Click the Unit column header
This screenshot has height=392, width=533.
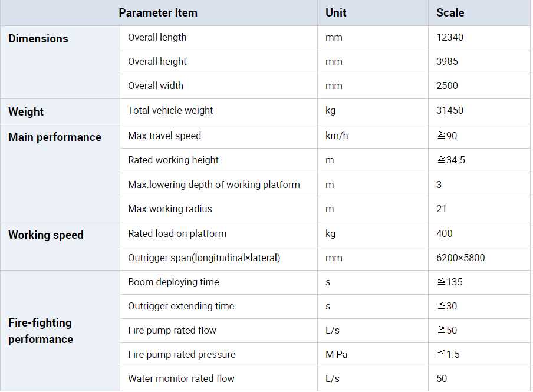[336, 12]
